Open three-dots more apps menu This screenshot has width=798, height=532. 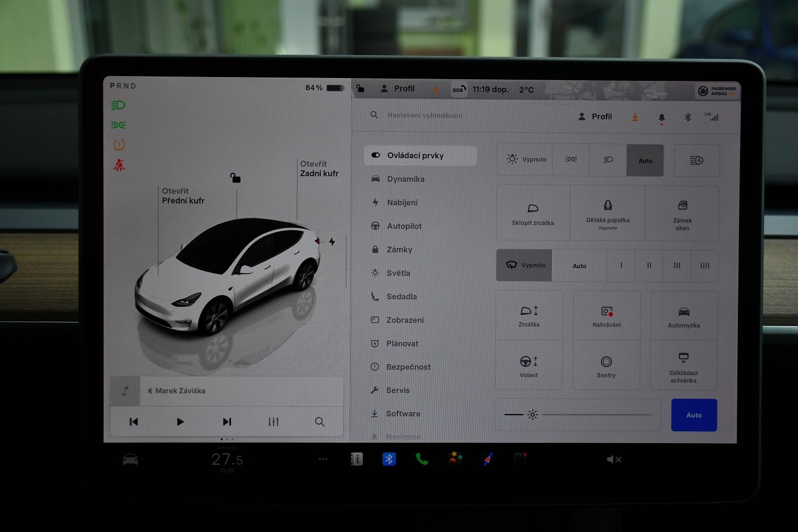click(x=323, y=459)
